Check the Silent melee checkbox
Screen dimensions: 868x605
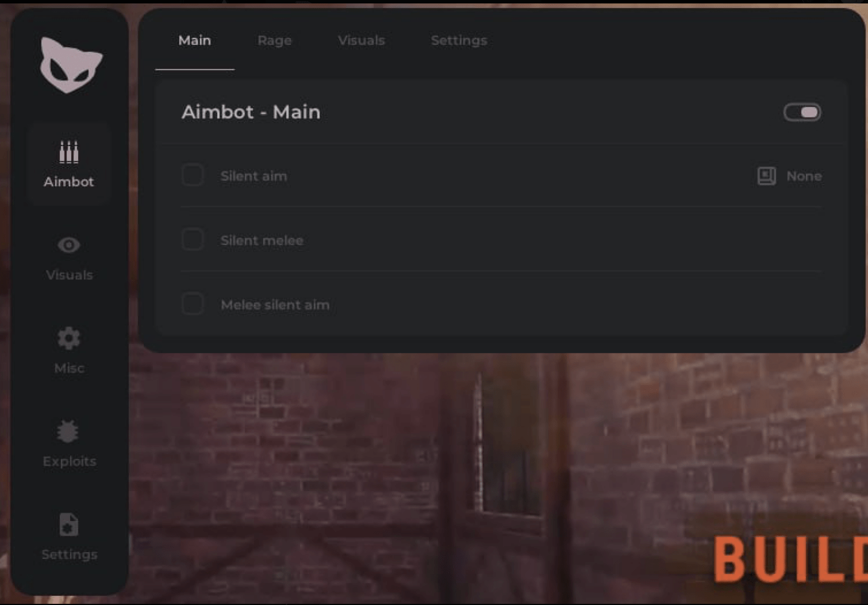193,240
